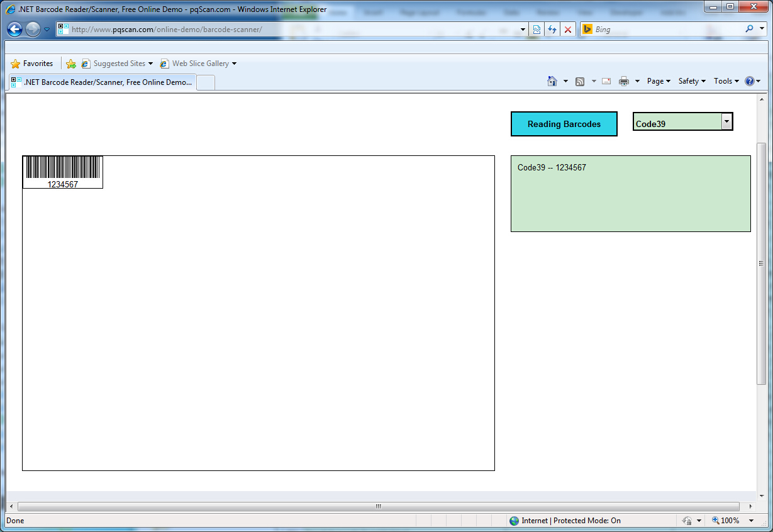
Task: Open the Code39 barcode type dropdown
Action: tap(683, 122)
